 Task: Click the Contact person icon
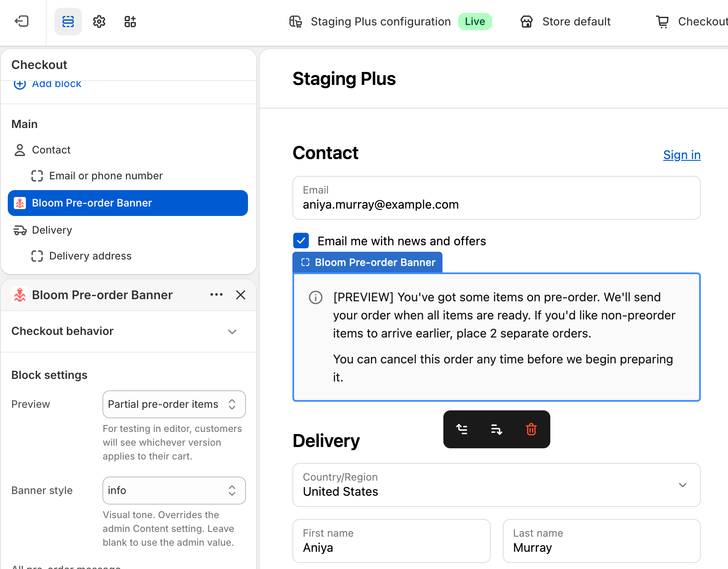(x=20, y=150)
